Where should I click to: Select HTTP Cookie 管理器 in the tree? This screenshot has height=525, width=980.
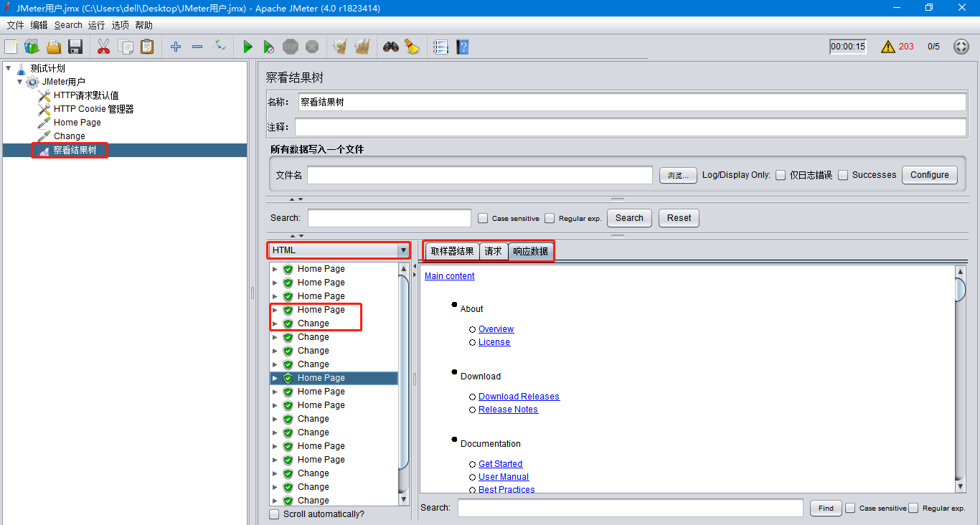click(93, 109)
